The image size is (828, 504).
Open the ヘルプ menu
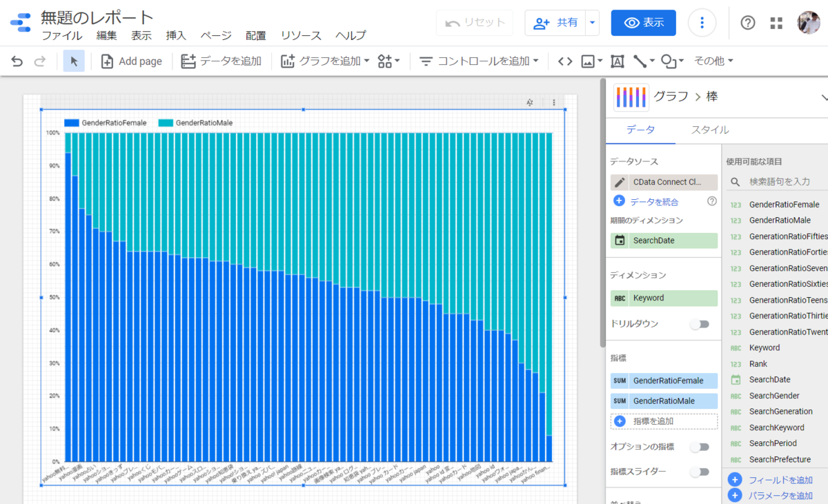point(351,36)
